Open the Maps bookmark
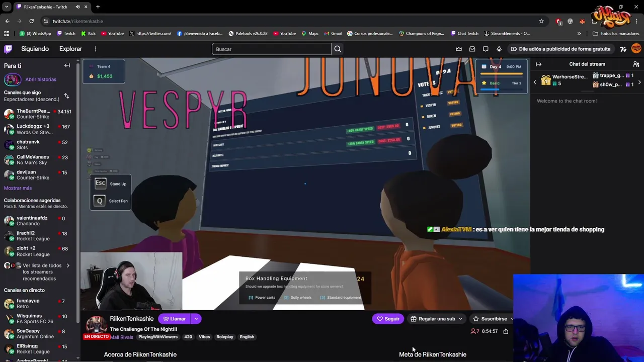Screen dimensions: 644x362 310,34
